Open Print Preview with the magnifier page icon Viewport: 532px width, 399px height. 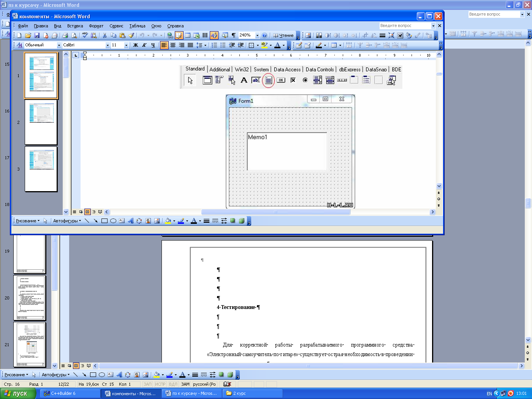coord(74,35)
